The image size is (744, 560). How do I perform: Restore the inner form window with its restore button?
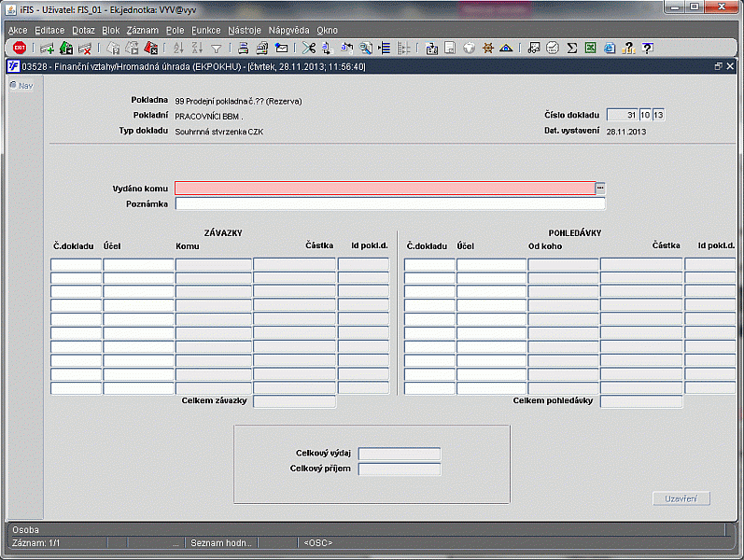coord(719,66)
